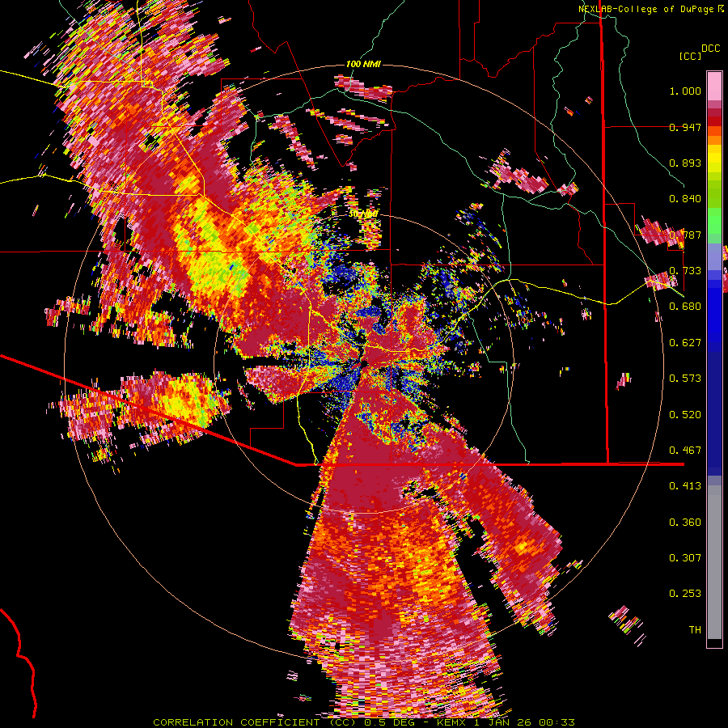Click the TH label on the scale
This screenshot has width=728, height=728.
[695, 630]
